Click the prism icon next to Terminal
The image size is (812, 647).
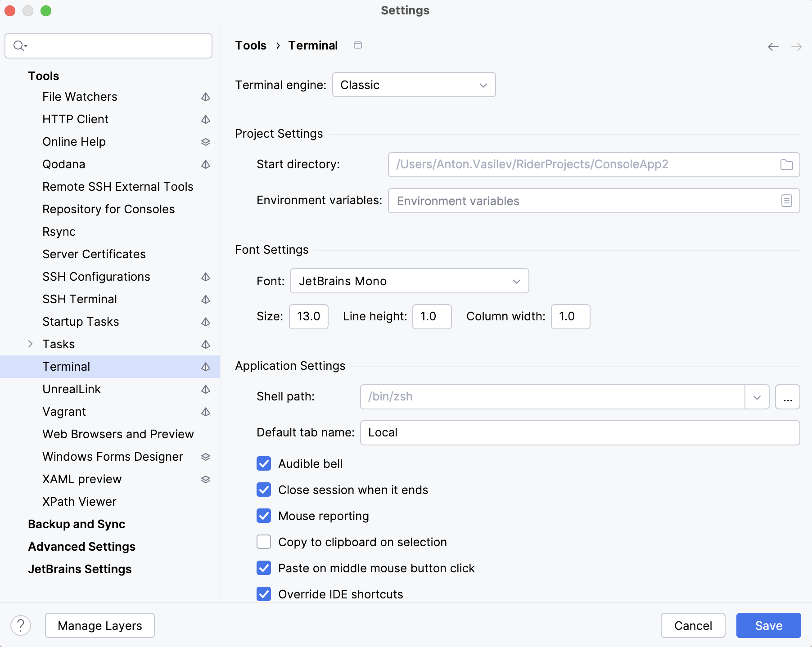point(206,367)
